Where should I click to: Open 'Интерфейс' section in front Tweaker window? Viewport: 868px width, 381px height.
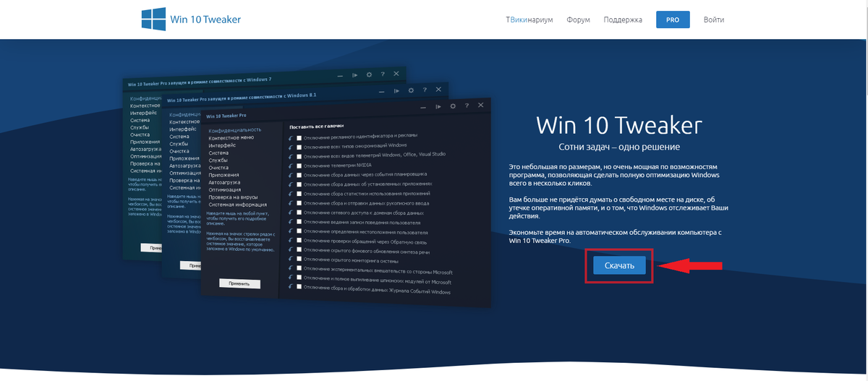[222, 145]
